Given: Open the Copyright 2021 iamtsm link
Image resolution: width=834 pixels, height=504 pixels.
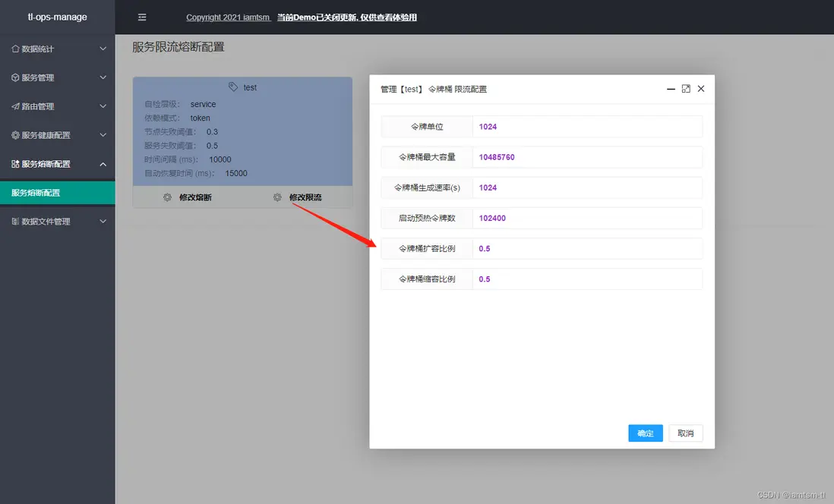Looking at the screenshot, I should pyautogui.click(x=228, y=17).
